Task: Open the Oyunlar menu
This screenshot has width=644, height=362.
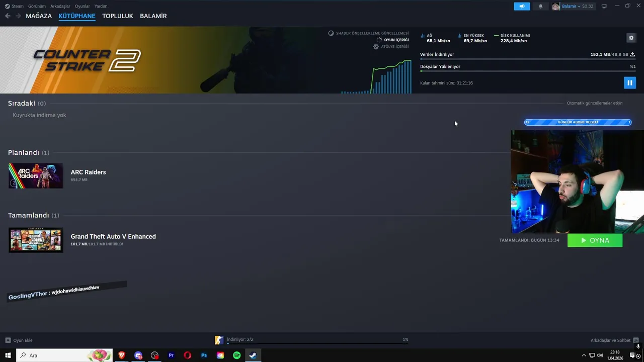Action: 82,6
